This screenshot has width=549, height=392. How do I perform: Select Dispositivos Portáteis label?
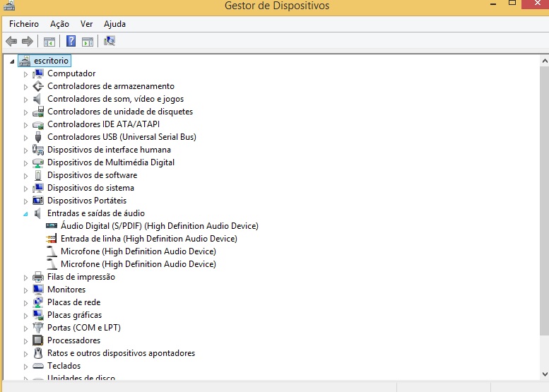87,201
